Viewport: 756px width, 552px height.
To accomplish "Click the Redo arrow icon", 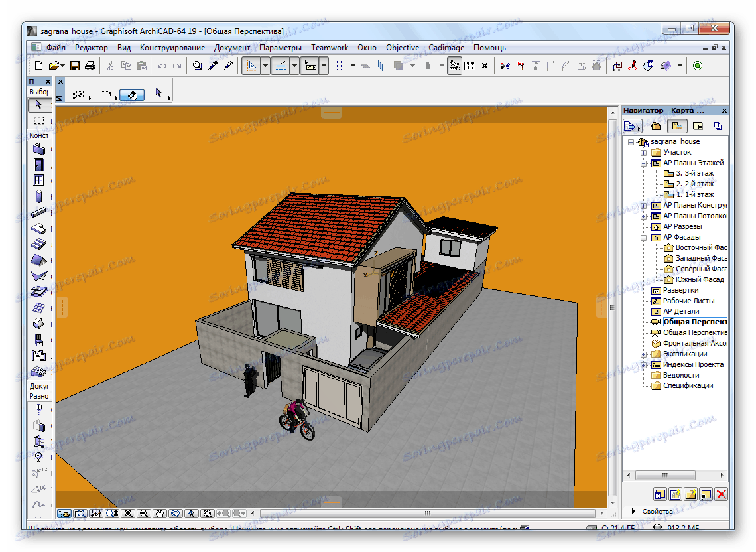I will 177,66.
